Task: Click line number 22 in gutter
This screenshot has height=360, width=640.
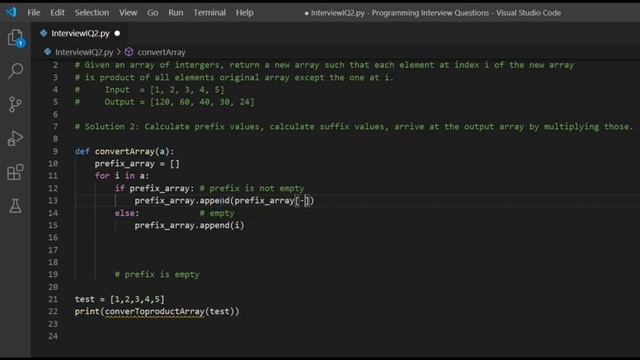Action: (53, 311)
